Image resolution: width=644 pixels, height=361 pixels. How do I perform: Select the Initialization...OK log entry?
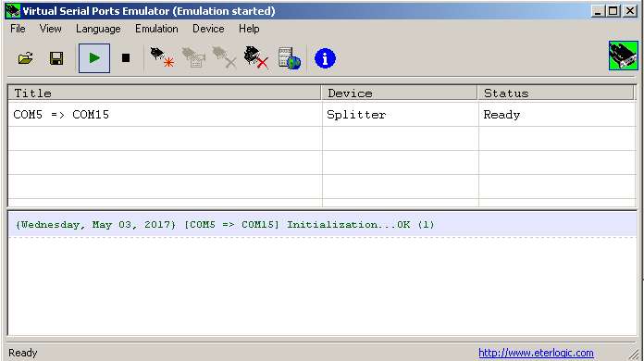pos(323,225)
